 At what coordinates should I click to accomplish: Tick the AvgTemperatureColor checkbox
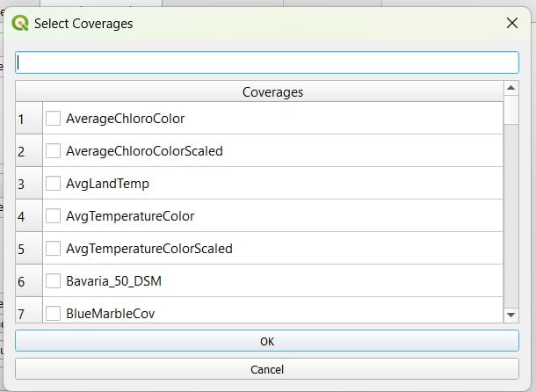(x=54, y=215)
